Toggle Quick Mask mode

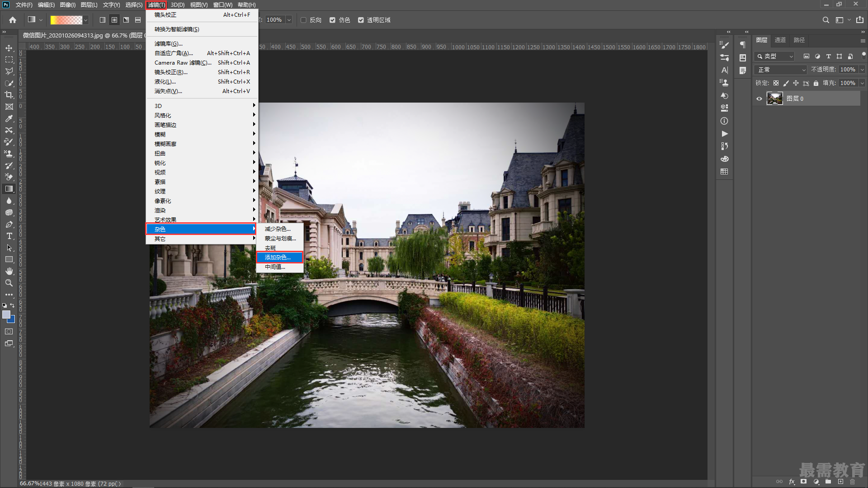coord(9,332)
